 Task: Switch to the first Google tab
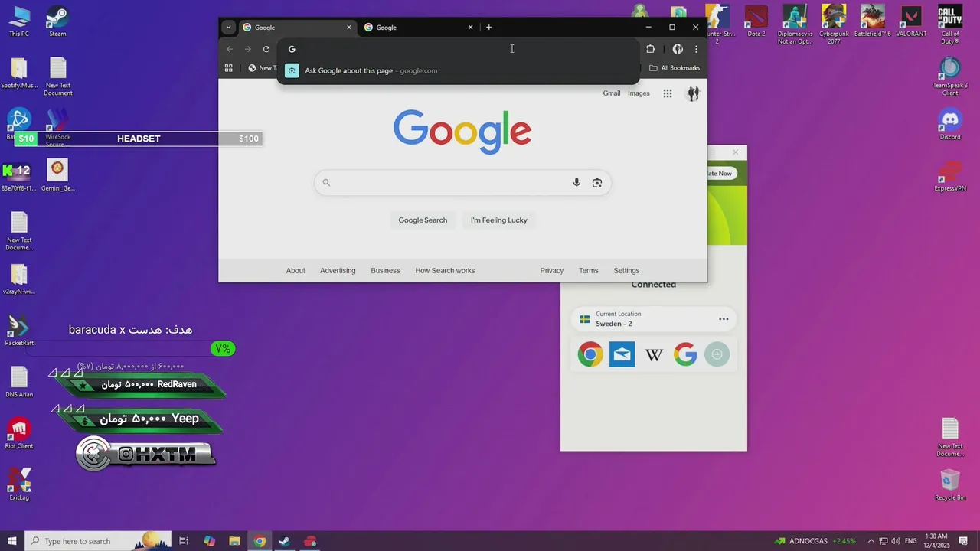(x=297, y=28)
